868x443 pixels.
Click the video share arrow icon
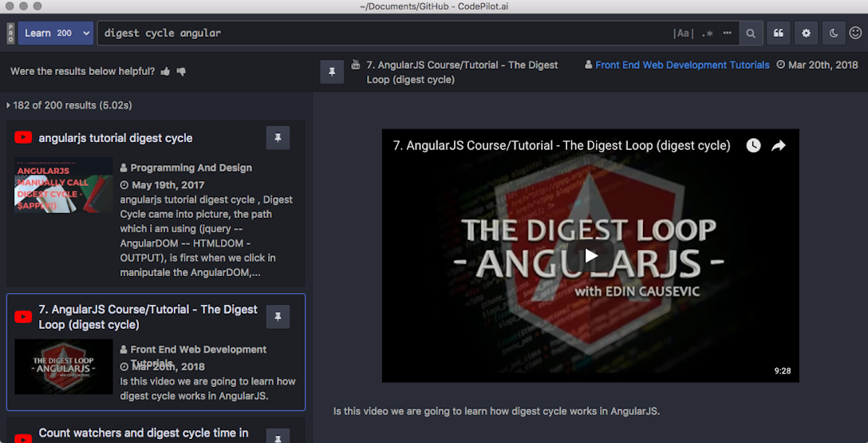(779, 145)
